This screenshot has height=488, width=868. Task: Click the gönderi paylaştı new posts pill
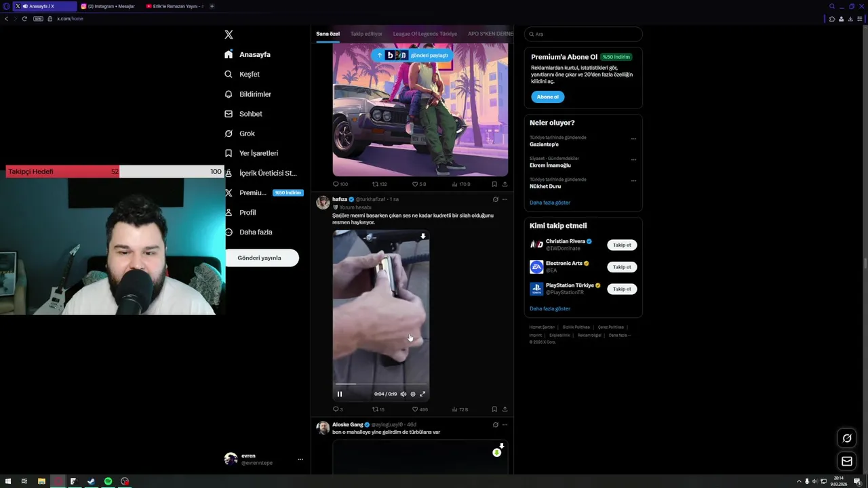412,55
